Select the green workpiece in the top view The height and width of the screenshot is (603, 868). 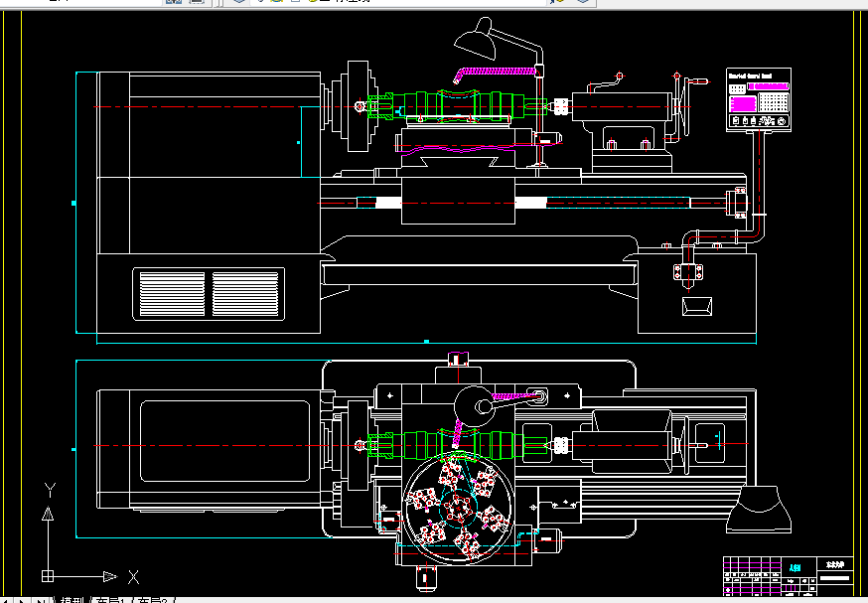[457, 444]
